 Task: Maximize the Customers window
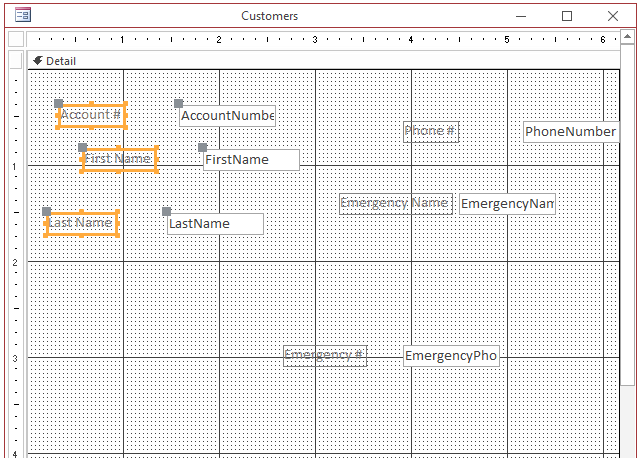567,16
